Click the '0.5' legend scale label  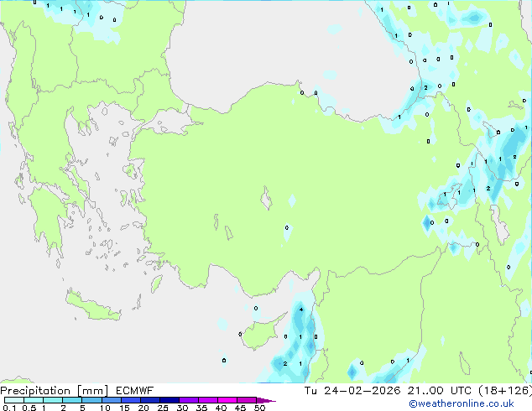click(x=29, y=408)
